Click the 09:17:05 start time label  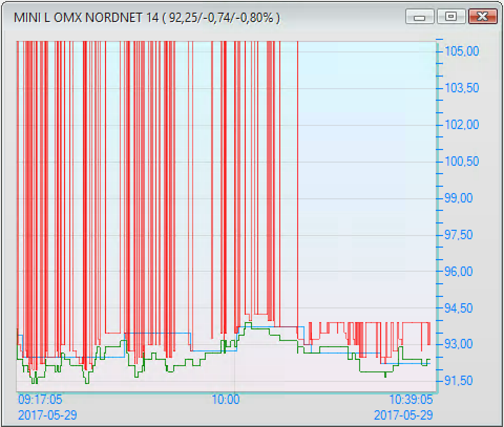click(40, 400)
